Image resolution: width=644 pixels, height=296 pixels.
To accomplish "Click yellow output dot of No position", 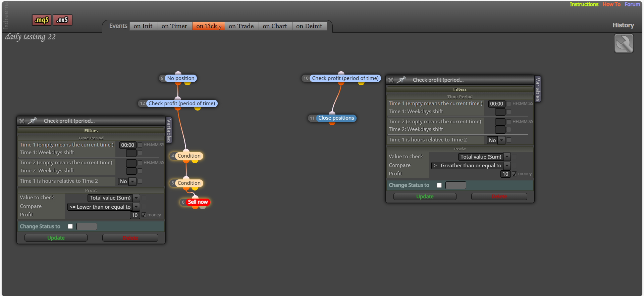I will [x=187, y=83].
